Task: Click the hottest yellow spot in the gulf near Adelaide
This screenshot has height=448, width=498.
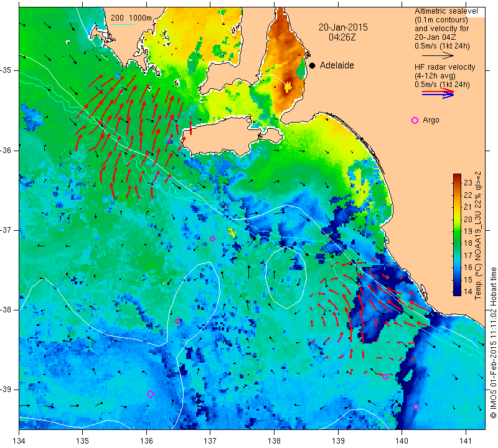Action: click(x=288, y=86)
